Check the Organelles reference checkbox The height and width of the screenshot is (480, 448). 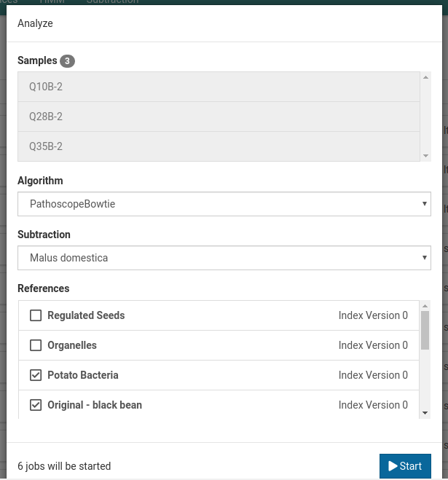(x=35, y=345)
